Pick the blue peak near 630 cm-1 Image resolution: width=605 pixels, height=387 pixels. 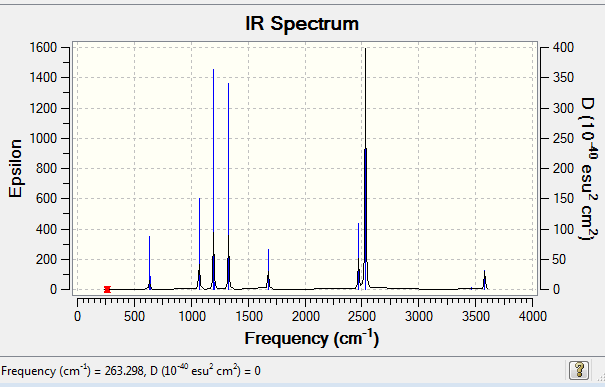point(149,263)
